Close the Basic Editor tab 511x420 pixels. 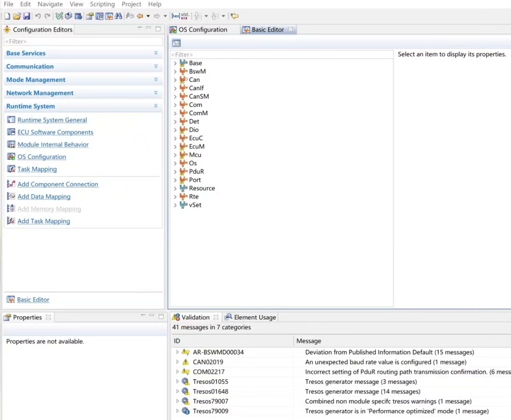click(291, 30)
